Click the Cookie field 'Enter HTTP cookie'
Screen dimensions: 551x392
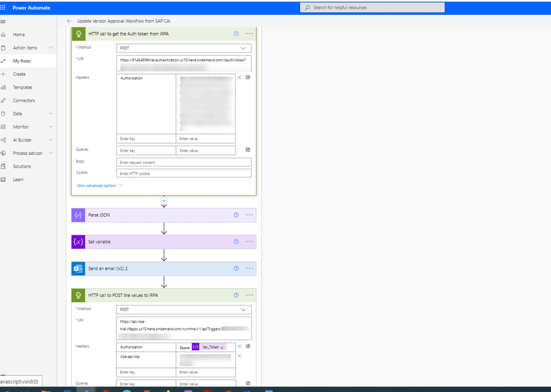click(184, 173)
